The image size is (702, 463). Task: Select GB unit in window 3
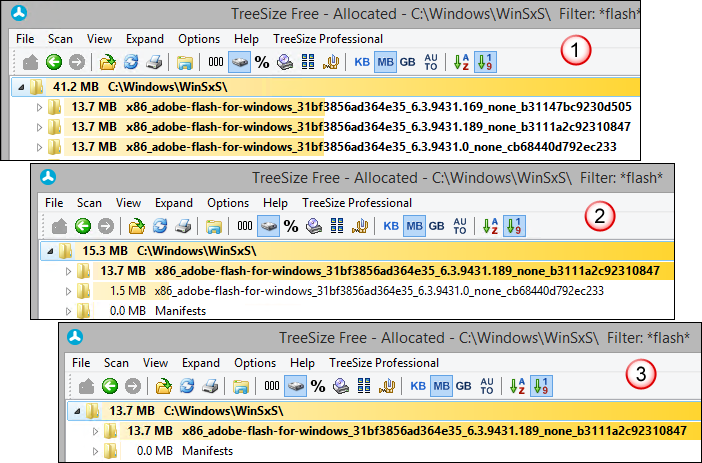pos(463,386)
